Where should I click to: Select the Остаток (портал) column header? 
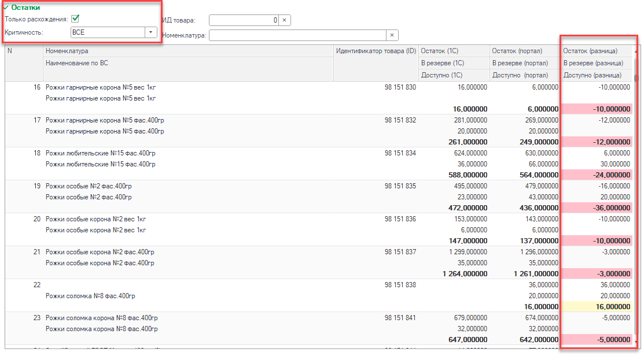point(525,51)
